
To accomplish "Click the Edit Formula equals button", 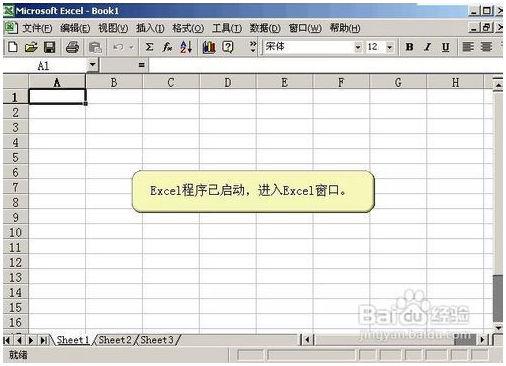I will pyautogui.click(x=141, y=65).
